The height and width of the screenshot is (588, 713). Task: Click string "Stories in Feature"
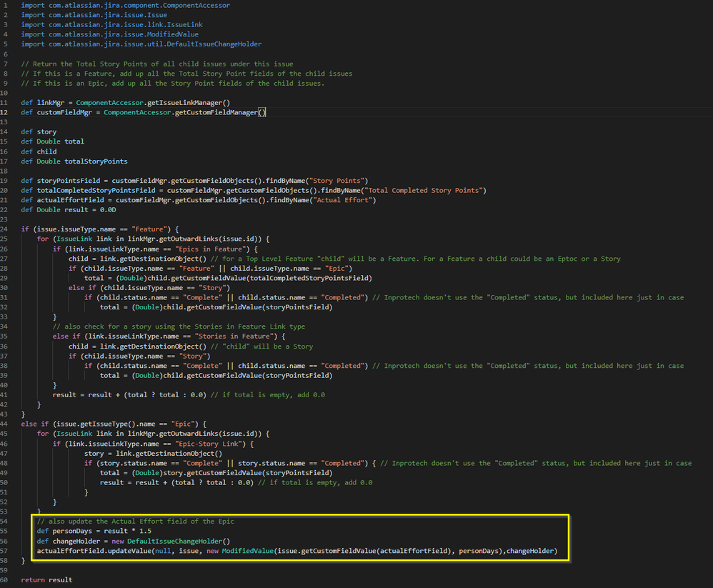236,337
